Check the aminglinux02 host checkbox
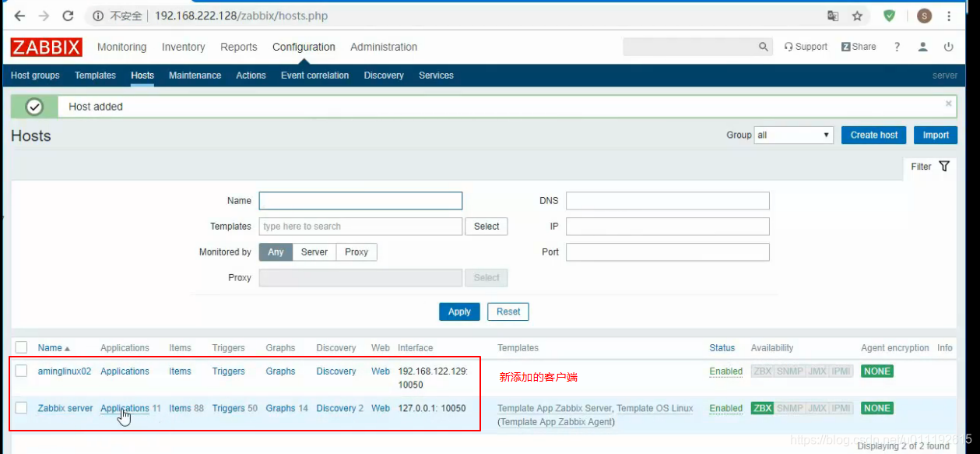 point(21,371)
